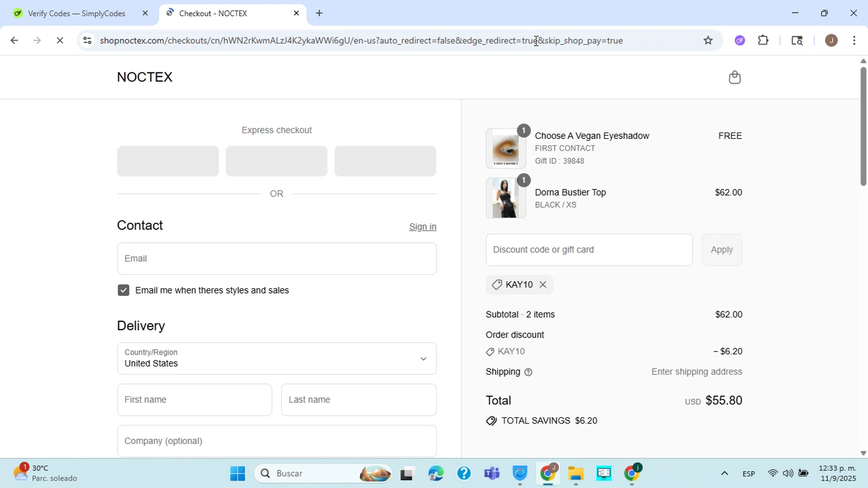
Task: Open the side panel search icon
Action: (797, 41)
